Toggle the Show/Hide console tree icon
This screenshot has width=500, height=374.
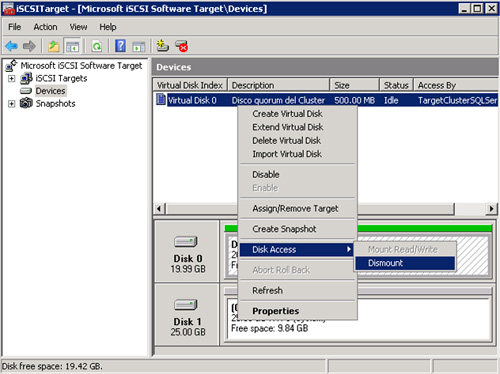(72, 46)
